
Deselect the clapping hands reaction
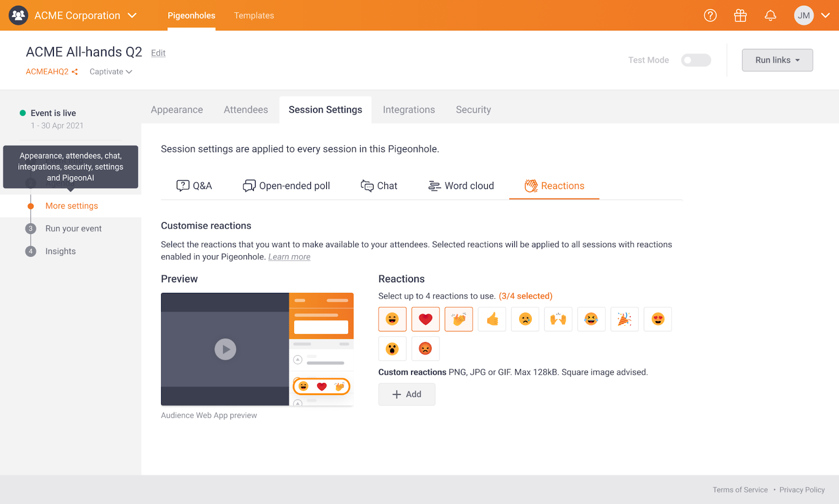458,319
